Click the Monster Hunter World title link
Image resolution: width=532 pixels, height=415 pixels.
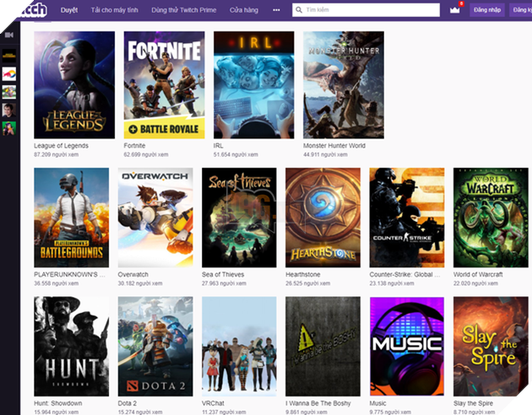point(334,146)
